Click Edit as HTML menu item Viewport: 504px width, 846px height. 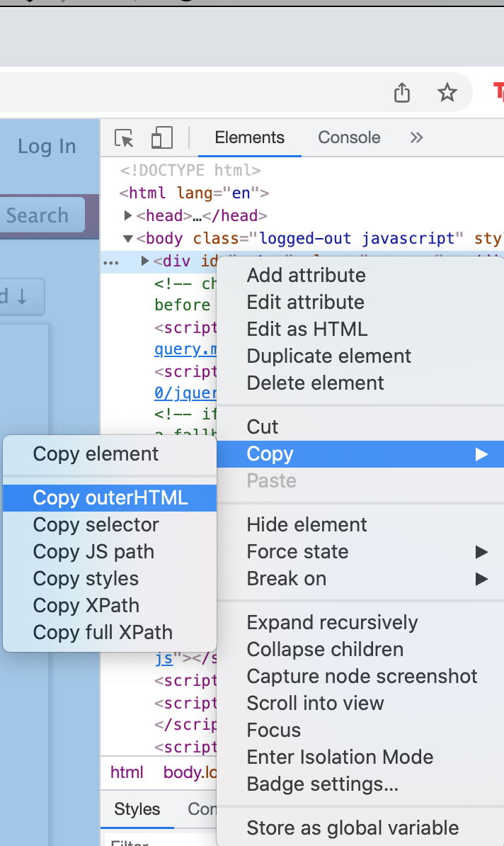tap(307, 329)
